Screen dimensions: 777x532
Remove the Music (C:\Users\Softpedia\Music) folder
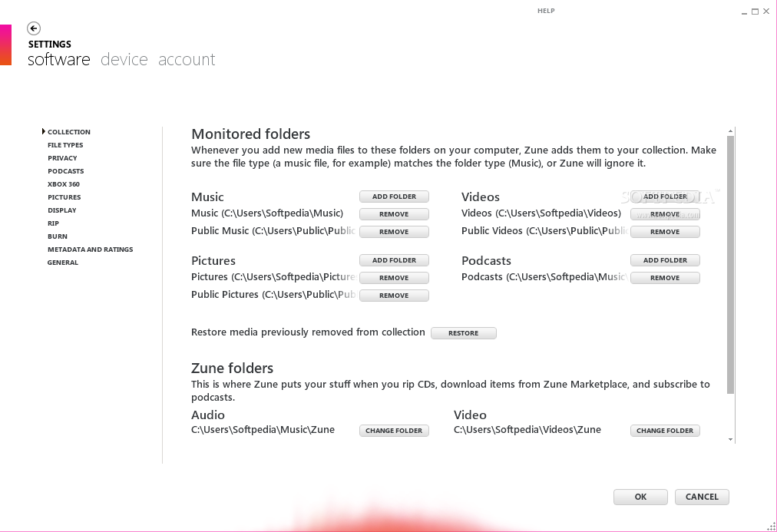pyautogui.click(x=394, y=214)
